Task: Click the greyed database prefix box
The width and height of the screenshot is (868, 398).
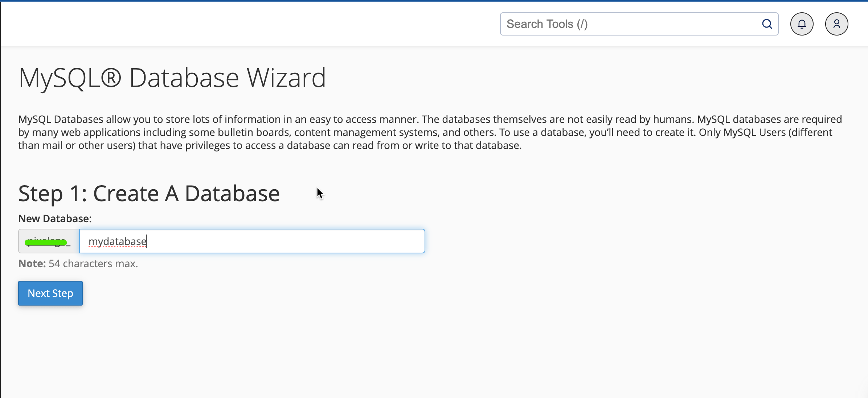Action: [x=49, y=241]
